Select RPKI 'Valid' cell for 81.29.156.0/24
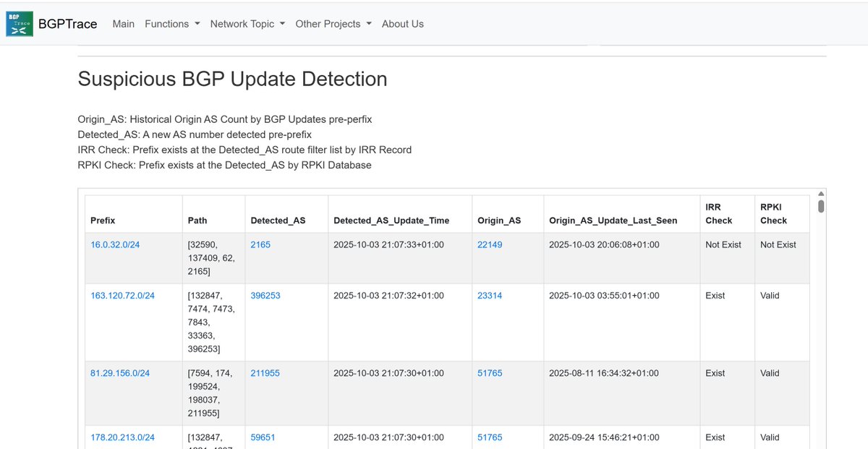 pyautogui.click(x=783, y=393)
